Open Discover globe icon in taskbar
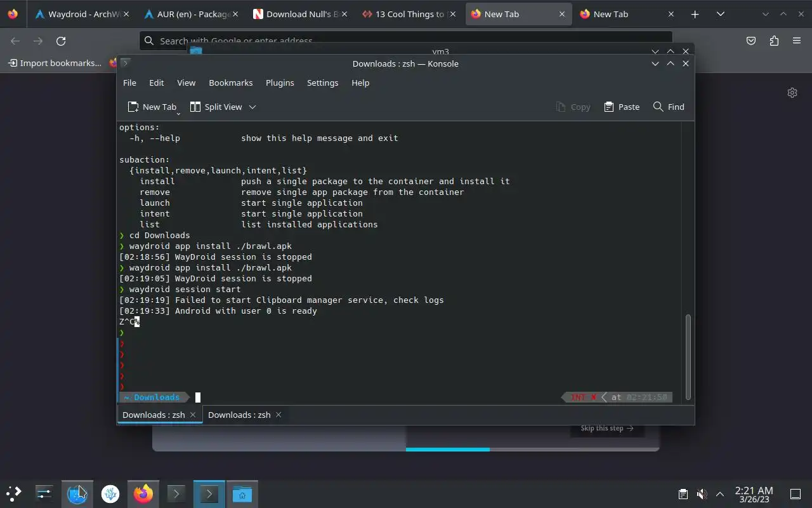Viewport: 812px width, 508px height. pos(77,493)
